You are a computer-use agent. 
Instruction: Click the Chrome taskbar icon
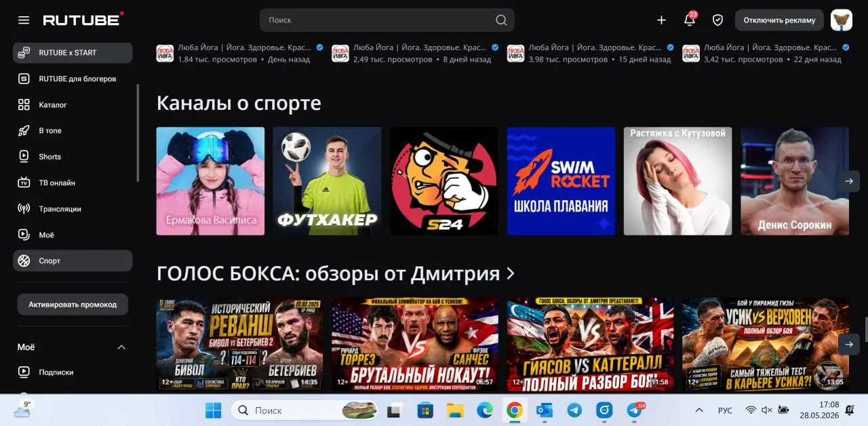coord(514,410)
